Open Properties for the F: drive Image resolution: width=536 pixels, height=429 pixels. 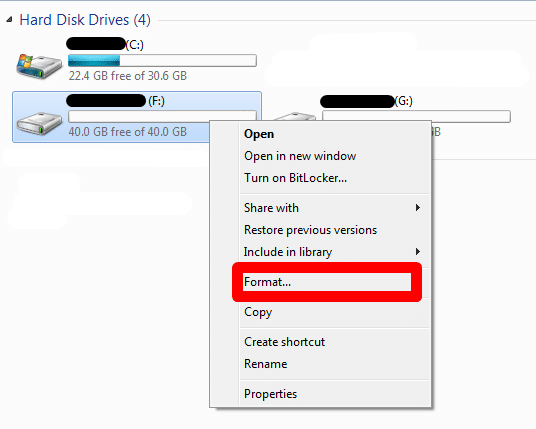tap(270, 394)
